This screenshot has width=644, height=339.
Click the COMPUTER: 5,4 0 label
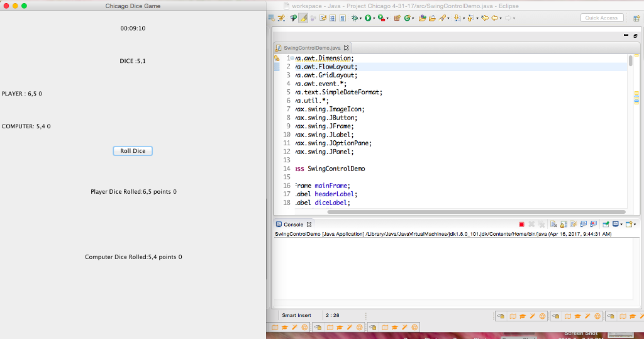click(x=26, y=126)
